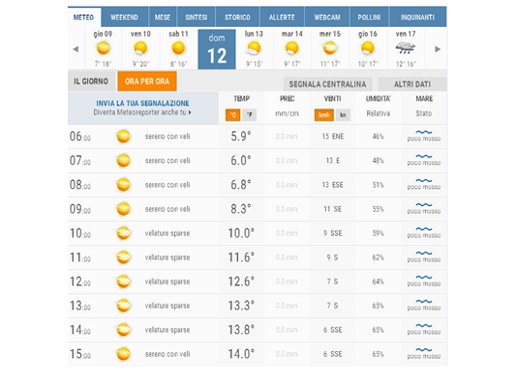
Task: Click the 14:00 veiled sun icon
Action: click(123, 330)
